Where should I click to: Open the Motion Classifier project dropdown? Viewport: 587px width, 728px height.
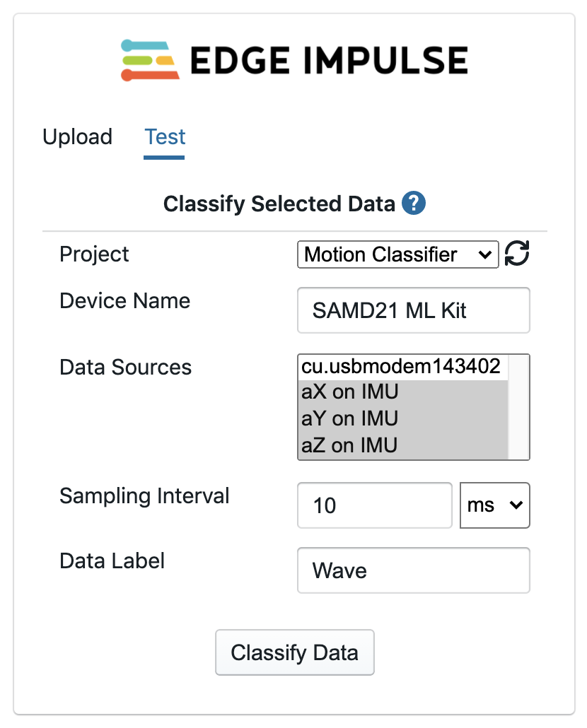point(398,254)
